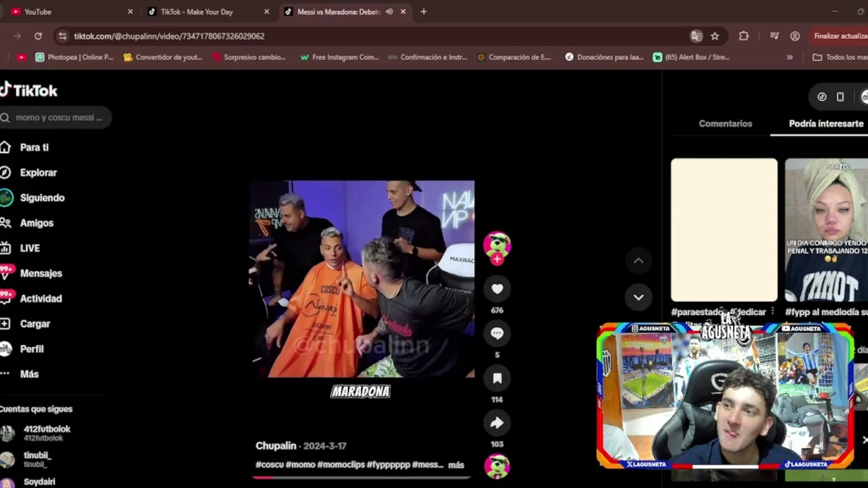Click the TikTok logo

[x=28, y=90]
